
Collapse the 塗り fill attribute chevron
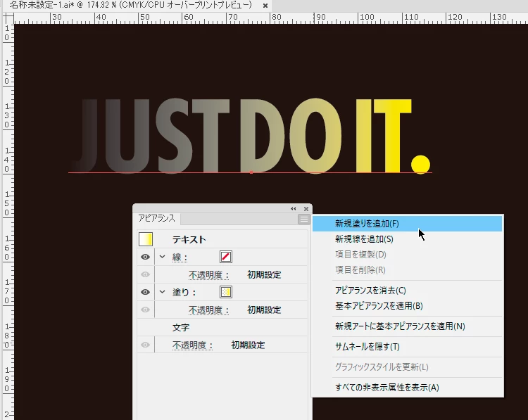tap(163, 292)
